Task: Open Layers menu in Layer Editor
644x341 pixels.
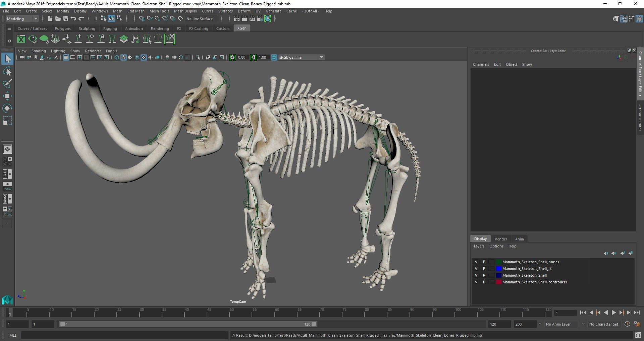Action: point(479,246)
